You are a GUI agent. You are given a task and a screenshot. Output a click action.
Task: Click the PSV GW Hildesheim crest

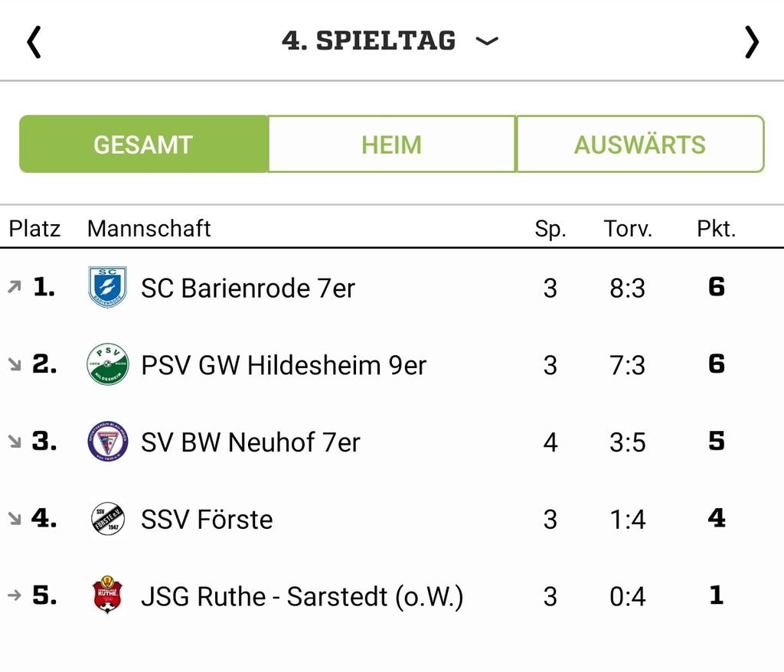[107, 364]
